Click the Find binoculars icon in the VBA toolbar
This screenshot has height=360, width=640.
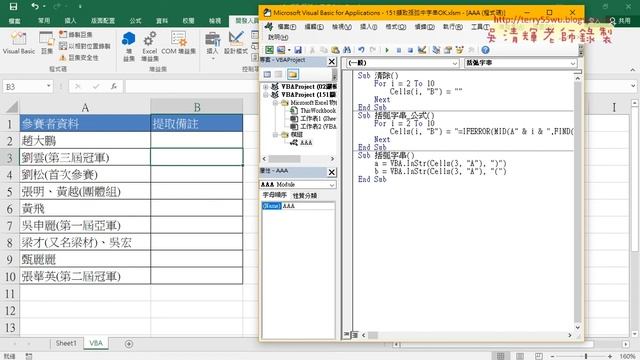click(x=347, y=50)
